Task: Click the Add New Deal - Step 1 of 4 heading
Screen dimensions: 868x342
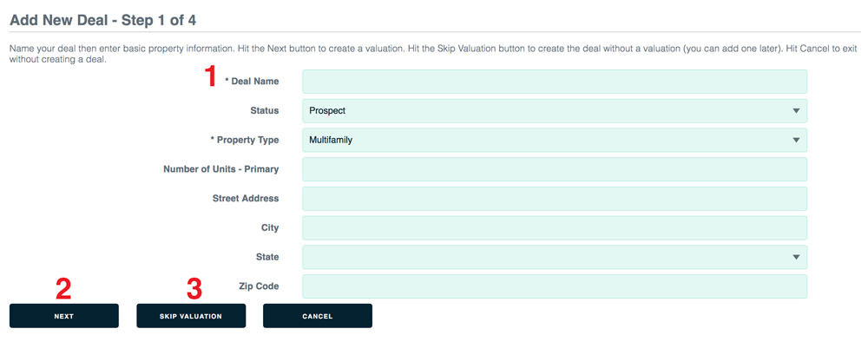Action: 103,21
